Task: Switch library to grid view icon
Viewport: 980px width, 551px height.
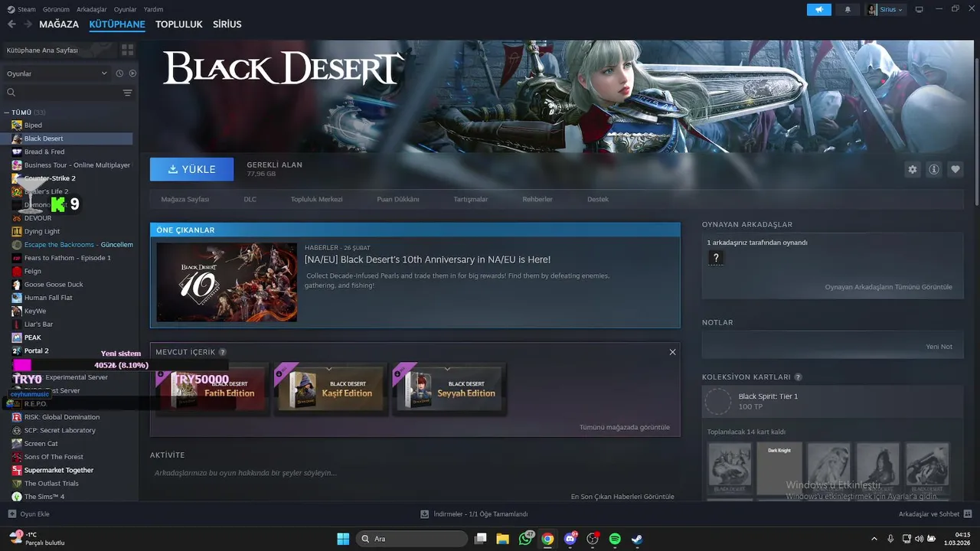Action: coord(127,50)
